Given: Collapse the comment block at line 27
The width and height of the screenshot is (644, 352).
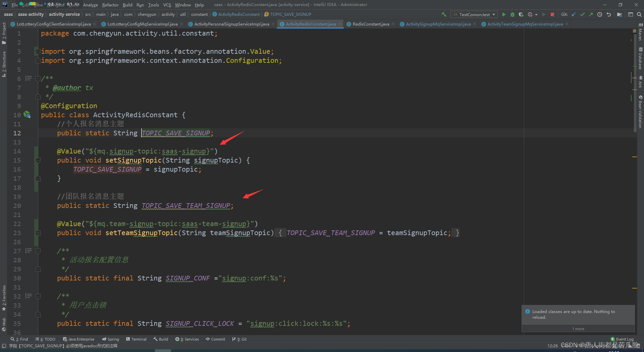Looking at the screenshot, I should 38,251.
